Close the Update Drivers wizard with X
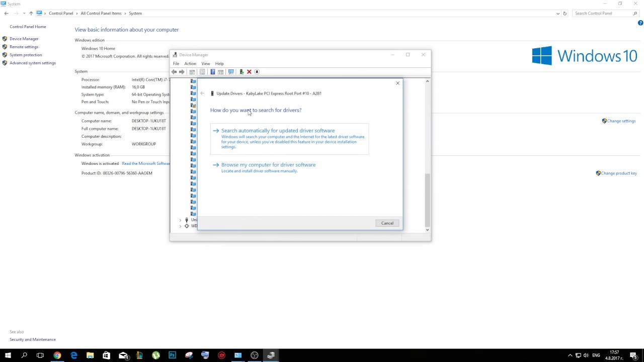 397,83
